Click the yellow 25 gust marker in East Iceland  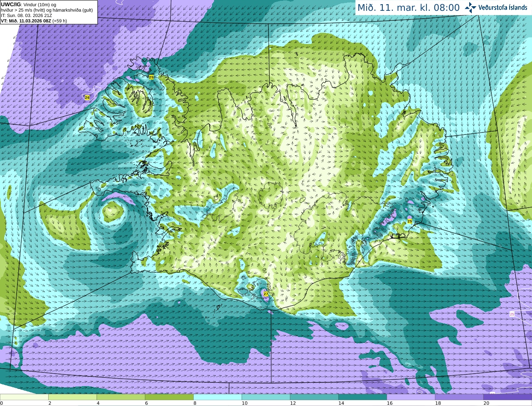409,222
